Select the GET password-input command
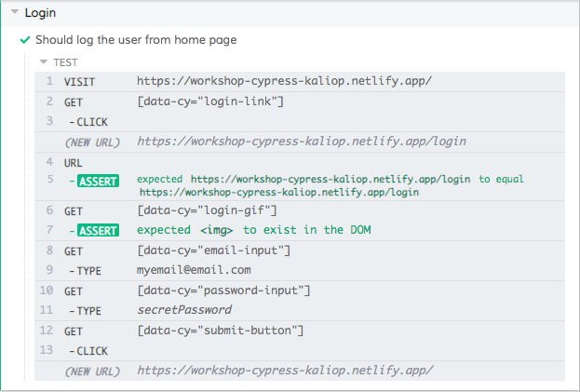Image resolution: width=580 pixels, height=392 pixels. pyautogui.click(x=298, y=291)
